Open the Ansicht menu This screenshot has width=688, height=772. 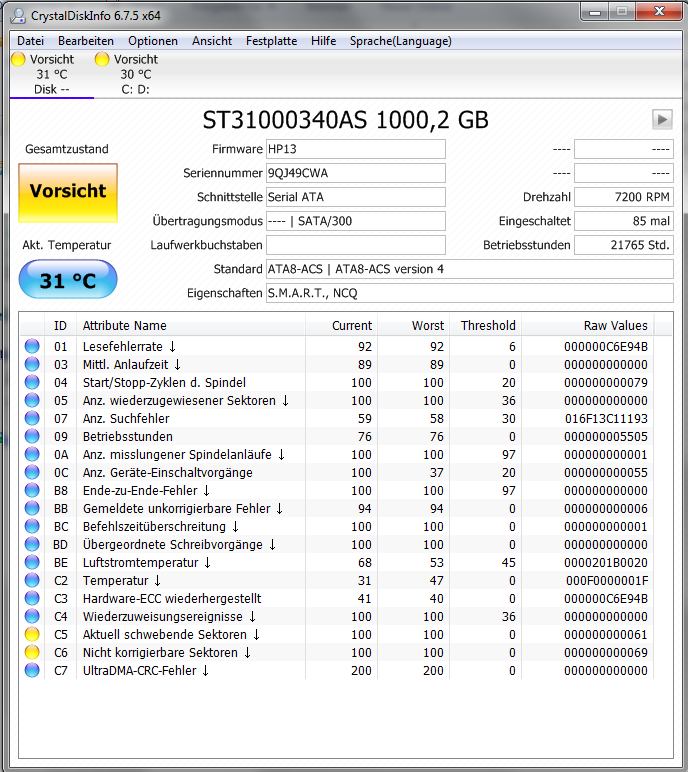point(212,41)
